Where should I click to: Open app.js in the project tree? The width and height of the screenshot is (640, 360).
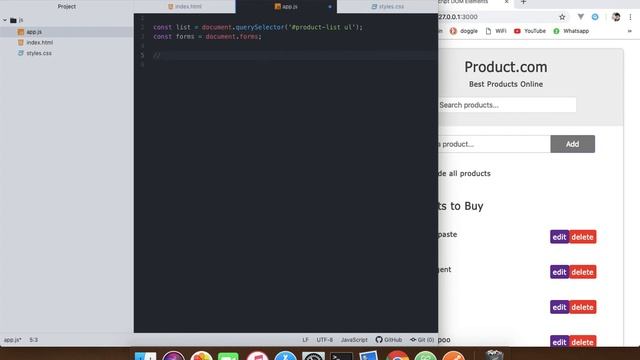[34, 32]
